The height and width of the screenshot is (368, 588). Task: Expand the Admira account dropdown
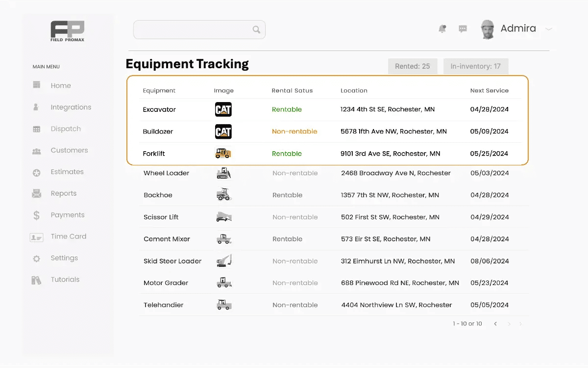[x=548, y=29]
